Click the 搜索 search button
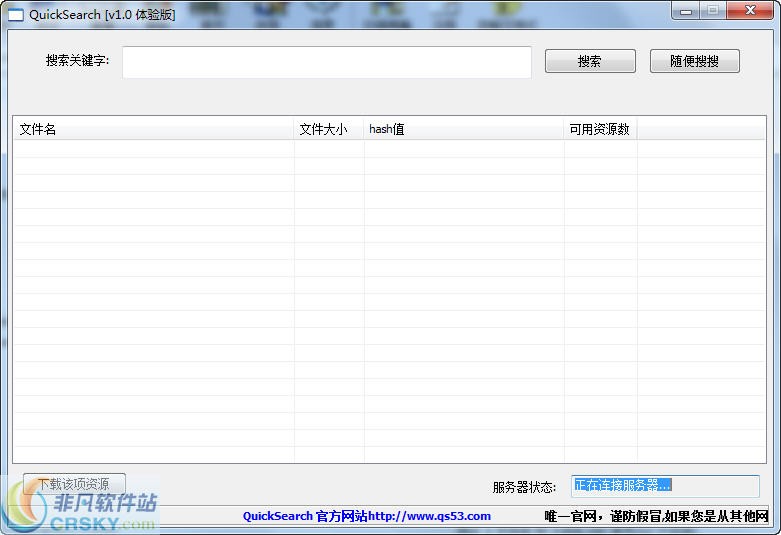The image size is (781, 535). [x=590, y=61]
